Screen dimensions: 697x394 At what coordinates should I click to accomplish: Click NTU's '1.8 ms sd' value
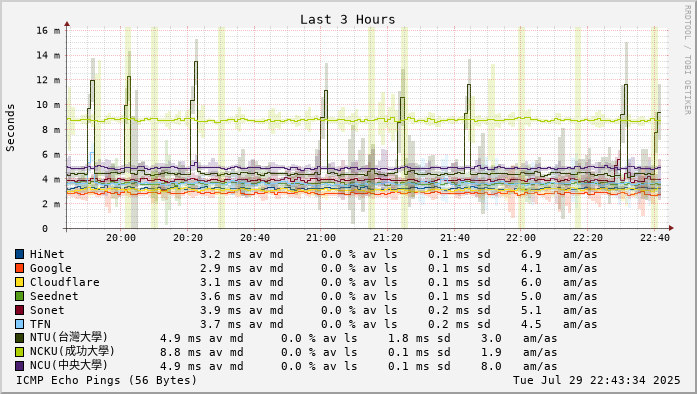[419, 338]
